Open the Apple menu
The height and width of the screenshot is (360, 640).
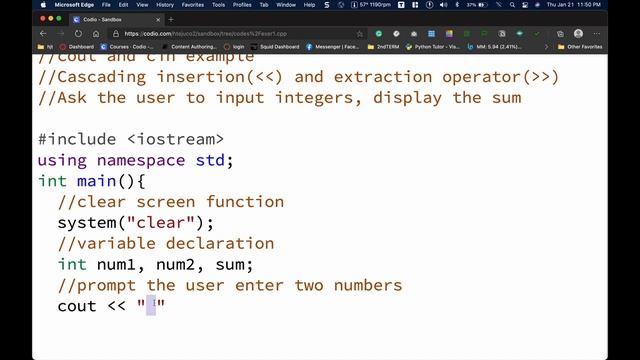click(43, 5)
